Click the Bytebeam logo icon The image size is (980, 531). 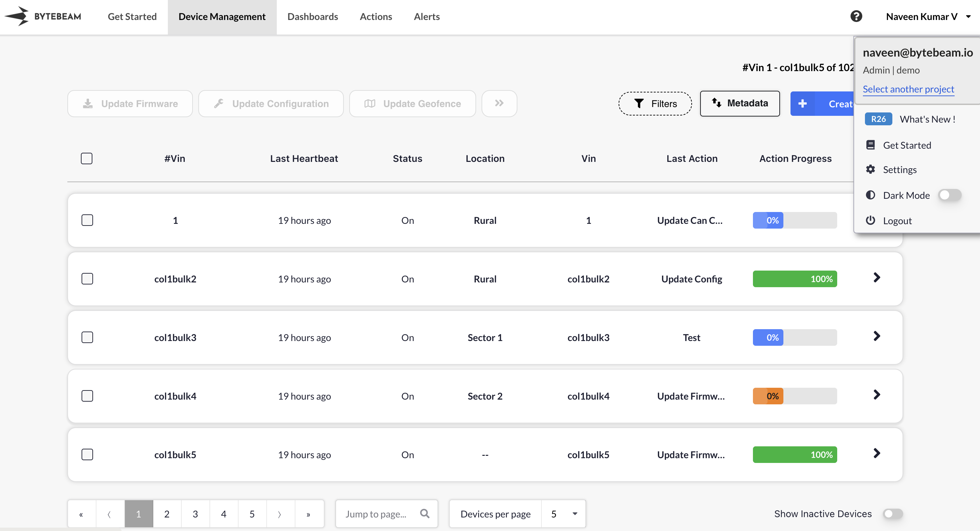click(x=17, y=16)
